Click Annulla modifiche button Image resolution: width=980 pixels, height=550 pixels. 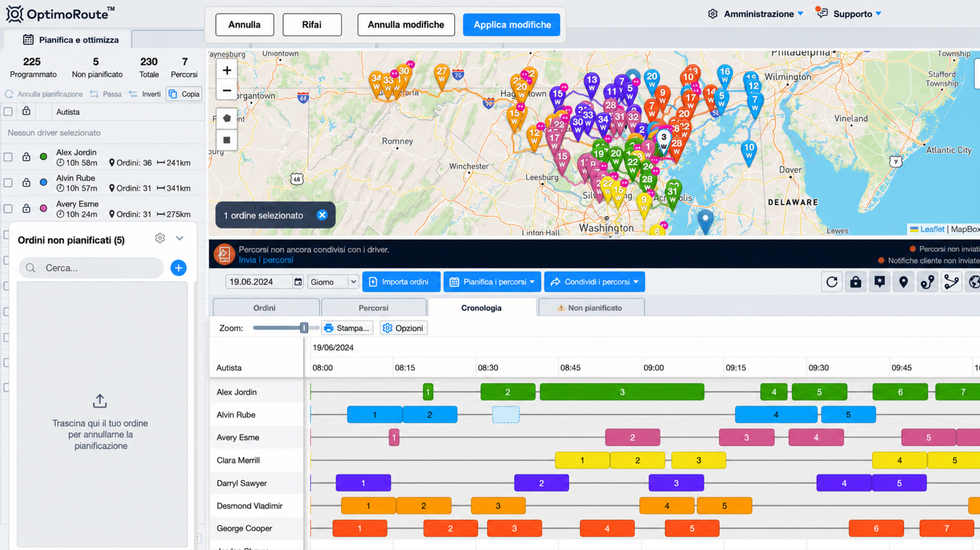click(406, 25)
